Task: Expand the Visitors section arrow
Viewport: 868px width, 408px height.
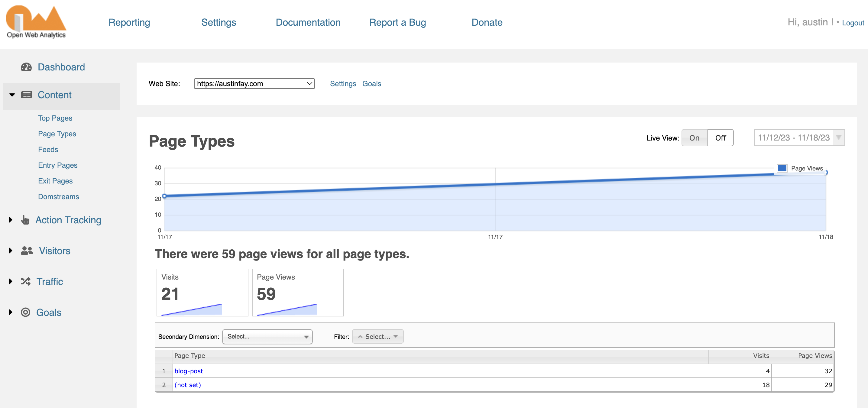Action: pos(11,251)
